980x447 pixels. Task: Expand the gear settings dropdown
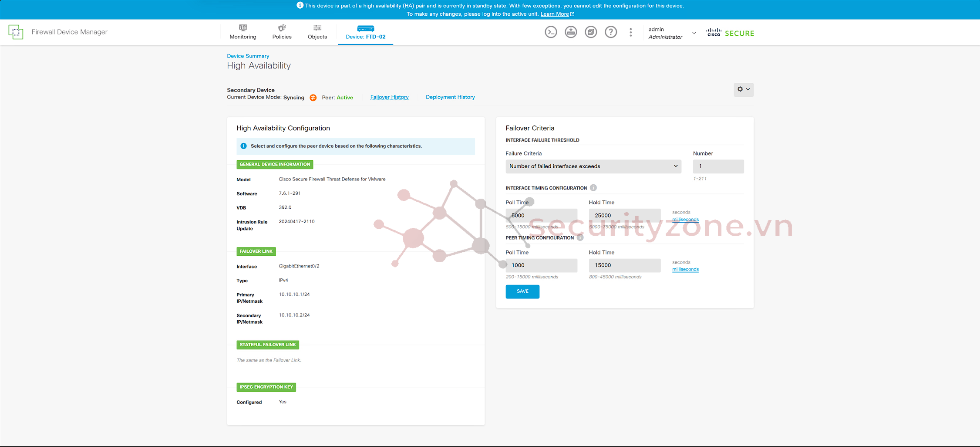coord(743,89)
